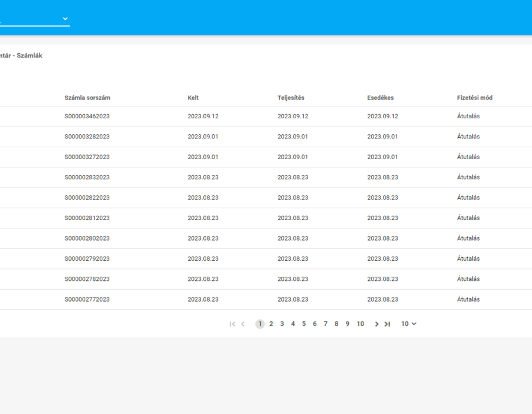532x414 pixels.
Task: Select invoice number S000002782023
Action: pyautogui.click(x=87, y=279)
